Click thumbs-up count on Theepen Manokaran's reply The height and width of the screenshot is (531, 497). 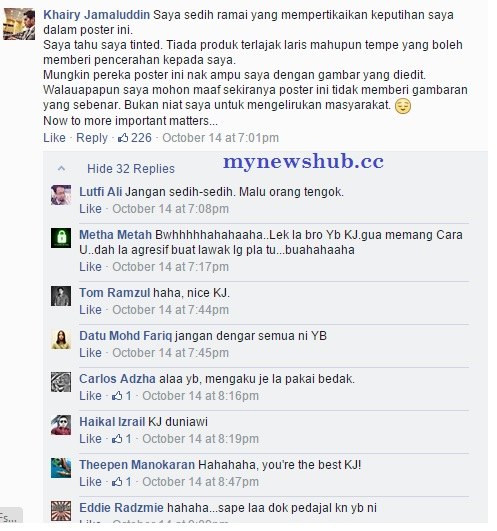[122, 482]
